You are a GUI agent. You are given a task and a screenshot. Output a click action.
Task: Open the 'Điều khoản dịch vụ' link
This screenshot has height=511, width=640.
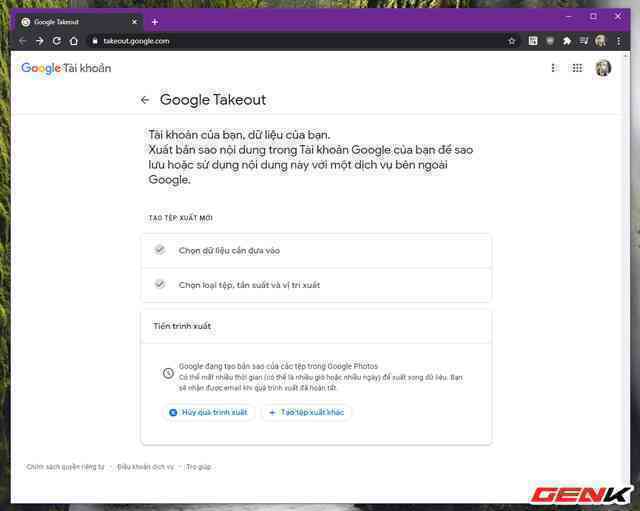pos(145,467)
